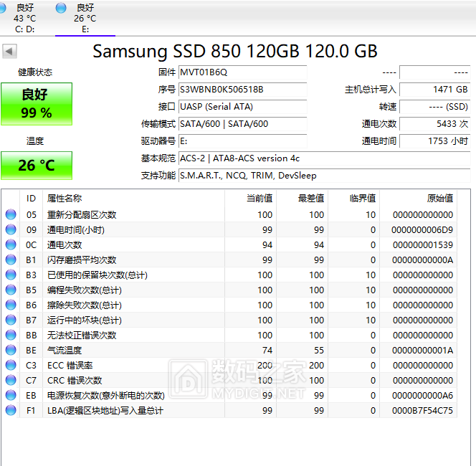Select the row CRC 错误次数
476x466 pixels.
coord(229,381)
